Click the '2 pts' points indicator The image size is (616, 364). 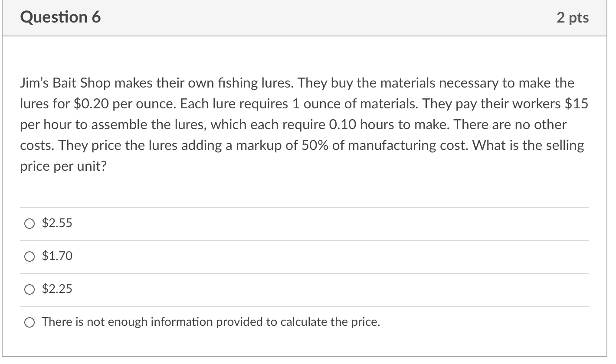click(x=573, y=17)
